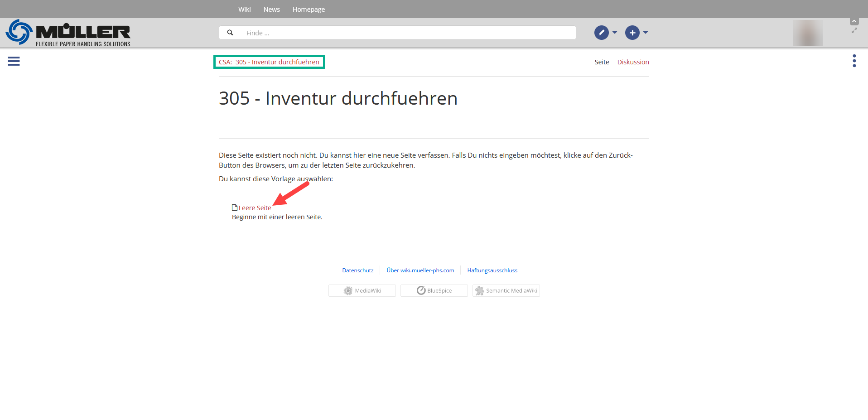Open the hamburger navigation menu

point(14,61)
